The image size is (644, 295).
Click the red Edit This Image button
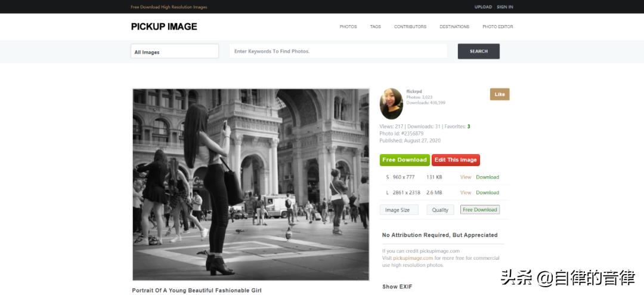(x=456, y=160)
